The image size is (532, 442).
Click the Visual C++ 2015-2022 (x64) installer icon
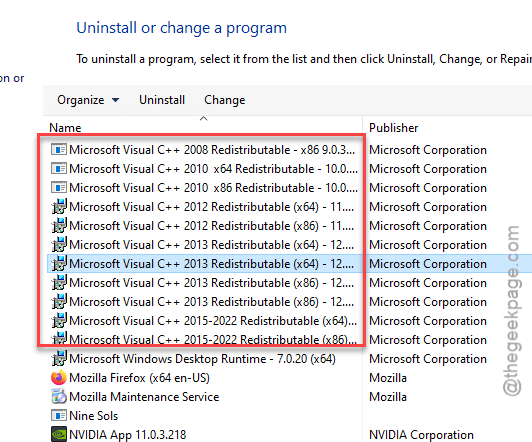tap(59, 321)
